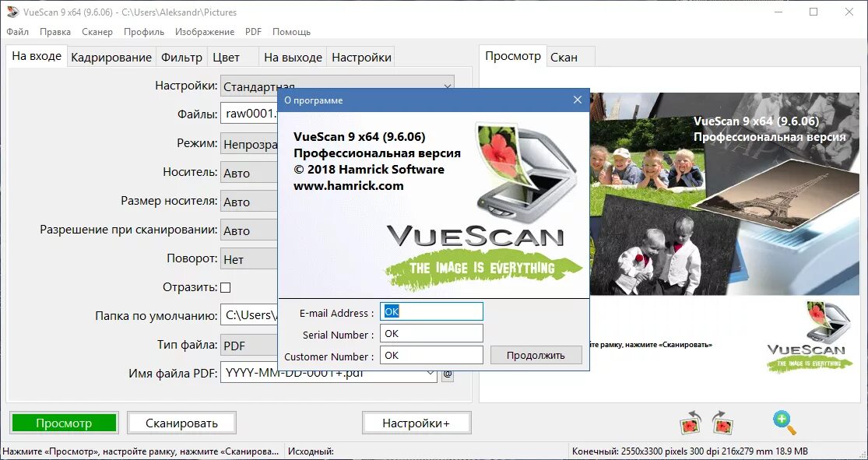Click the VueScan app icon in title bar

(11, 12)
